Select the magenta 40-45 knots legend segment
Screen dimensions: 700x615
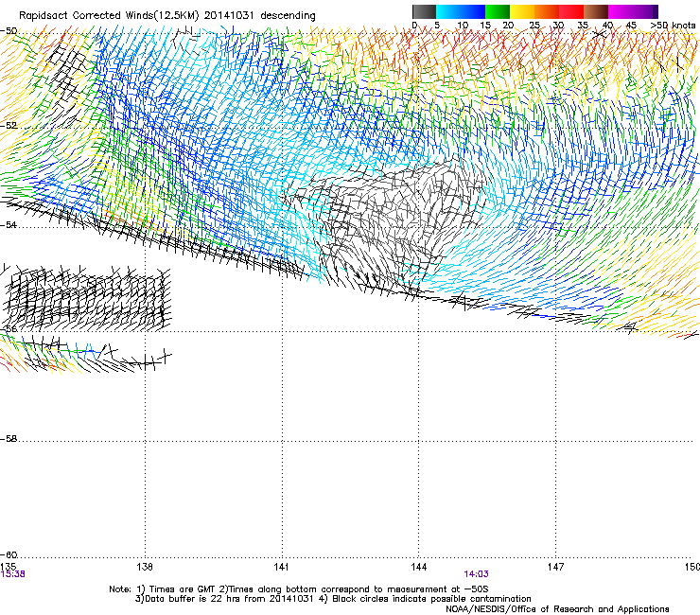point(621,11)
